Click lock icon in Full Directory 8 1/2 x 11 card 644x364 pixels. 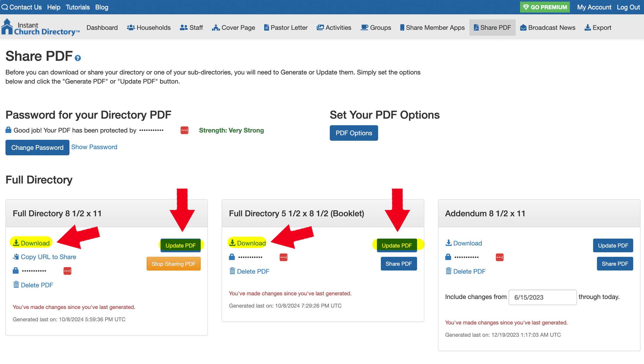(16, 270)
